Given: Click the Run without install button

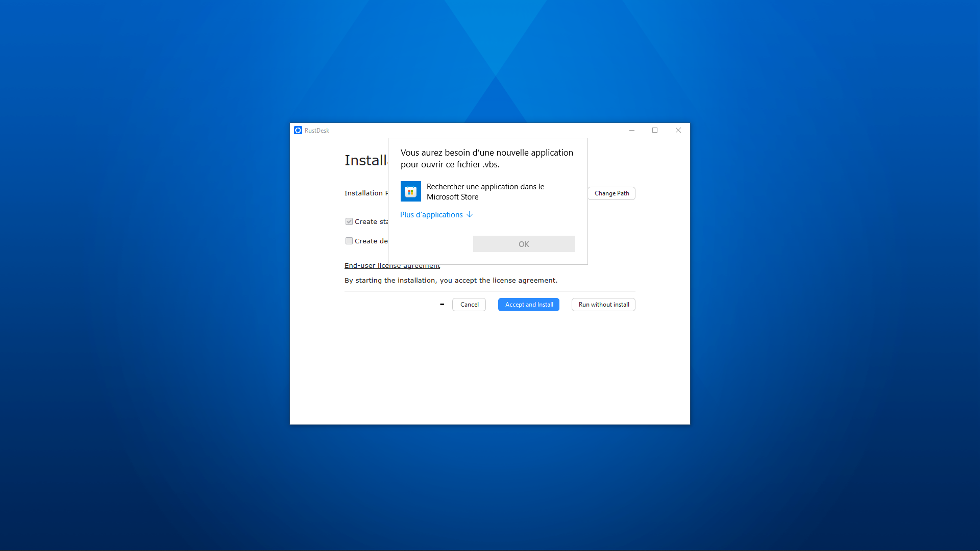Looking at the screenshot, I should click(x=603, y=304).
